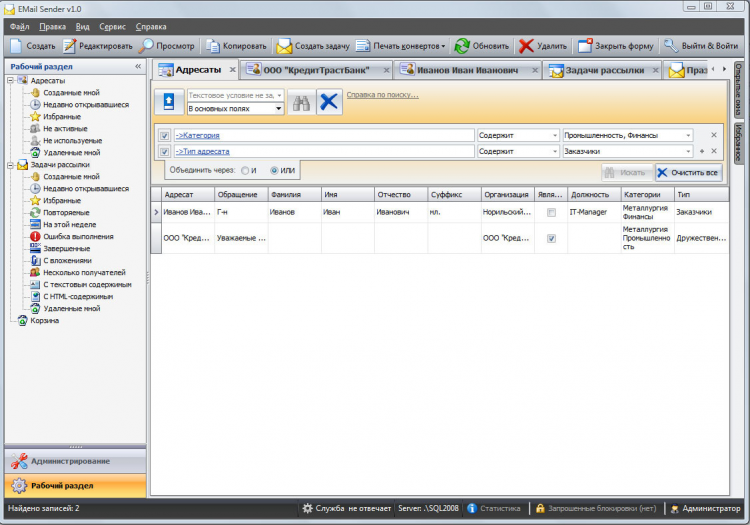750x525 pixels.
Task: Click Создать задачу envelope icon
Action: (x=284, y=46)
